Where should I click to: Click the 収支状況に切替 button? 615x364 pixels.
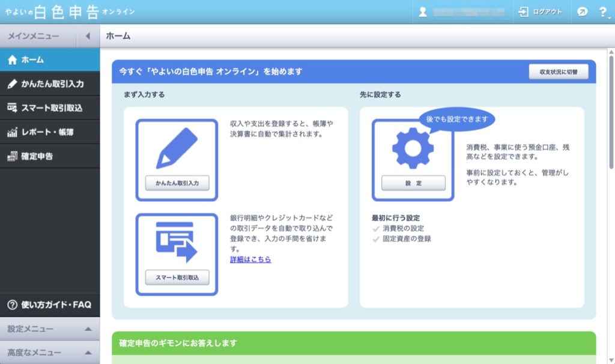pos(559,72)
